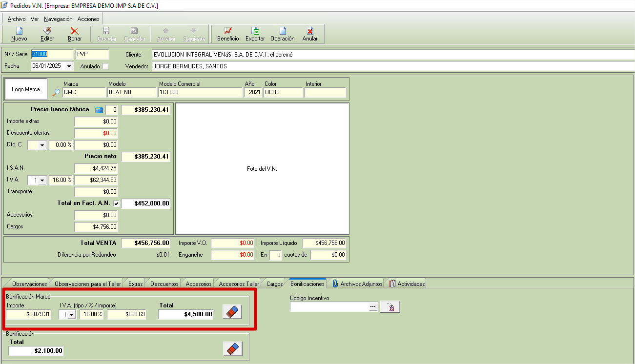Click the I.S.A.N. amount $4,424.75
The image size is (635, 364).
click(x=96, y=168)
